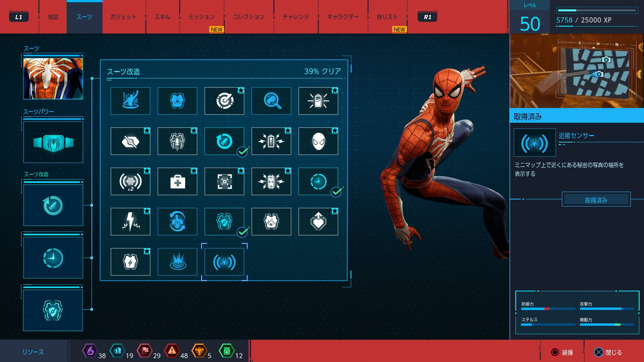This screenshot has width=644, height=362.
Task: Switch to the ガジェット tab
Action: [x=123, y=17]
